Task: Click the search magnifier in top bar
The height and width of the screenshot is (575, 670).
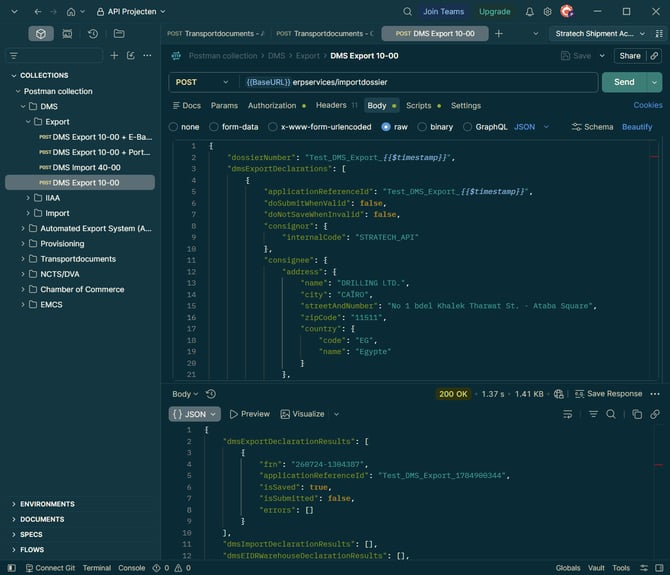Action: pyautogui.click(x=407, y=12)
